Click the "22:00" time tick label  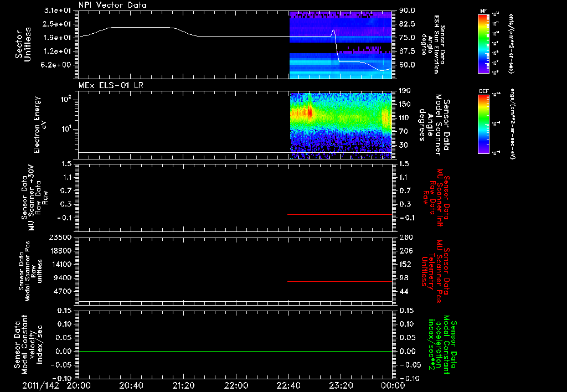236,385
